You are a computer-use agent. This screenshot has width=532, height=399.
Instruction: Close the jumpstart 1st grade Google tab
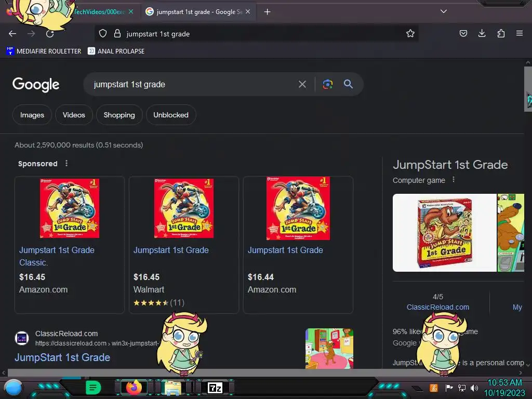pos(248,11)
